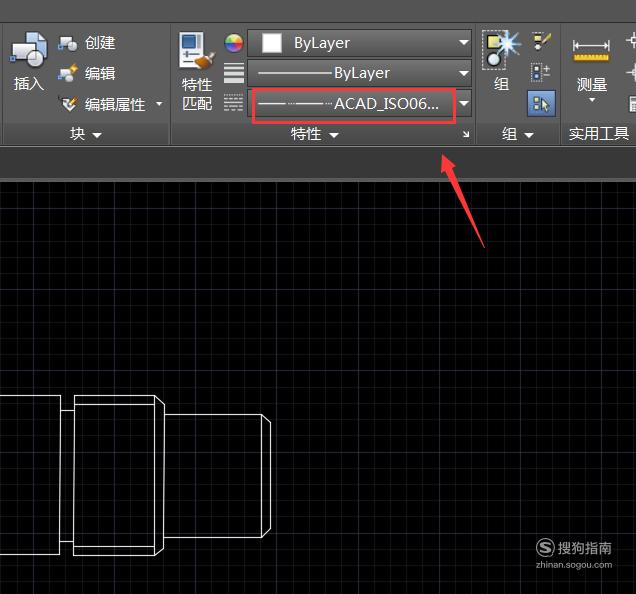This screenshot has height=594, width=636.
Task: Click the object color wheel icon
Action: pos(234,43)
